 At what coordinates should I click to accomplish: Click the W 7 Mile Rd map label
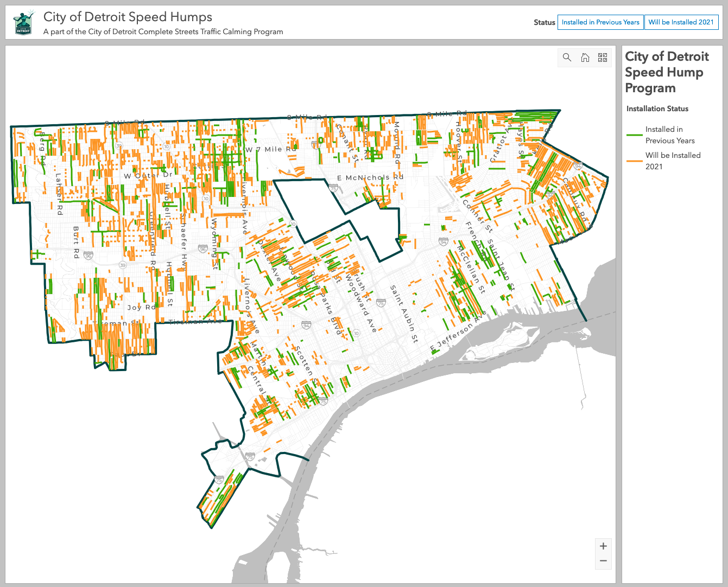pyautogui.click(x=271, y=149)
